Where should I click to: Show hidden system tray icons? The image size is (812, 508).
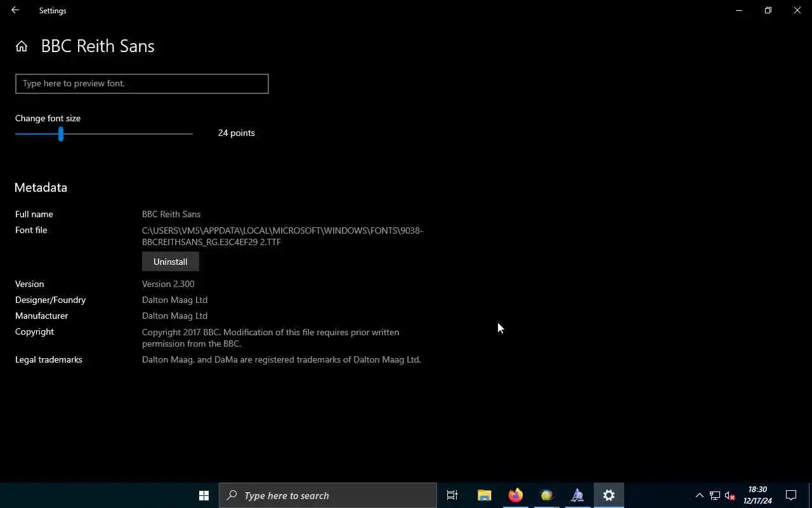point(700,495)
